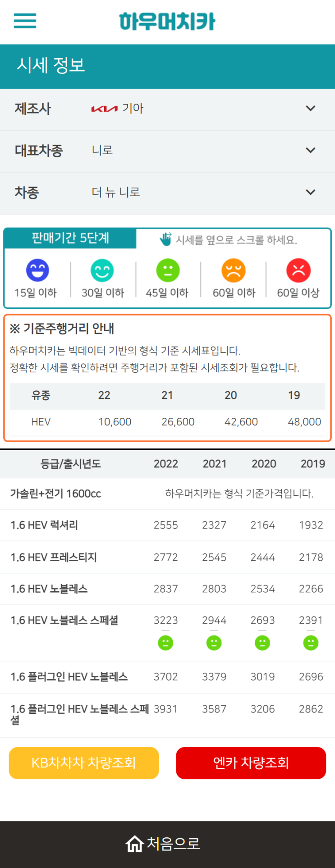Click green face under 2391 price
Screen dimensions: 335x868
coord(311,643)
